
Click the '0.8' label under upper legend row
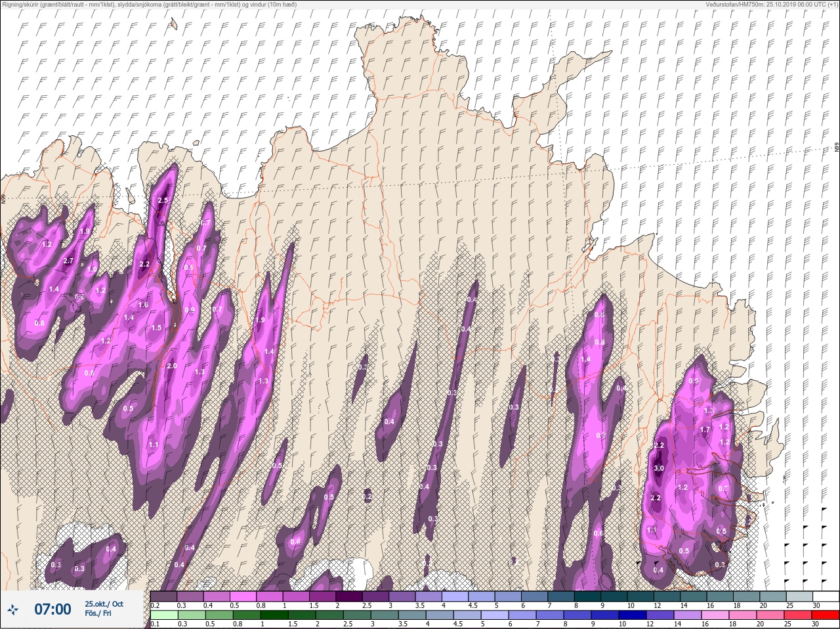tap(262, 605)
